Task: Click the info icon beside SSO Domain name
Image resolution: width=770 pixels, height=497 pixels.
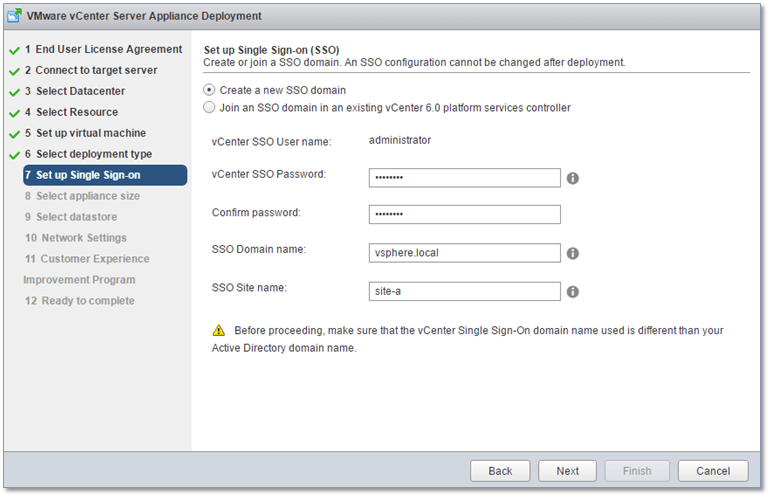Action: (x=573, y=253)
